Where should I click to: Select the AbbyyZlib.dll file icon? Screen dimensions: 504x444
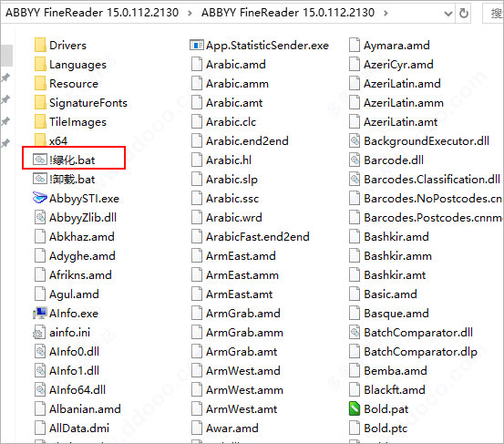(40, 217)
